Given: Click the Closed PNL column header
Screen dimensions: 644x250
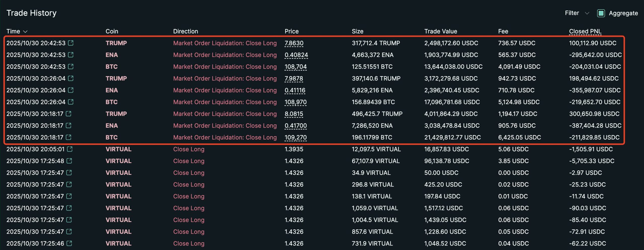Looking at the screenshot, I should (x=585, y=32).
